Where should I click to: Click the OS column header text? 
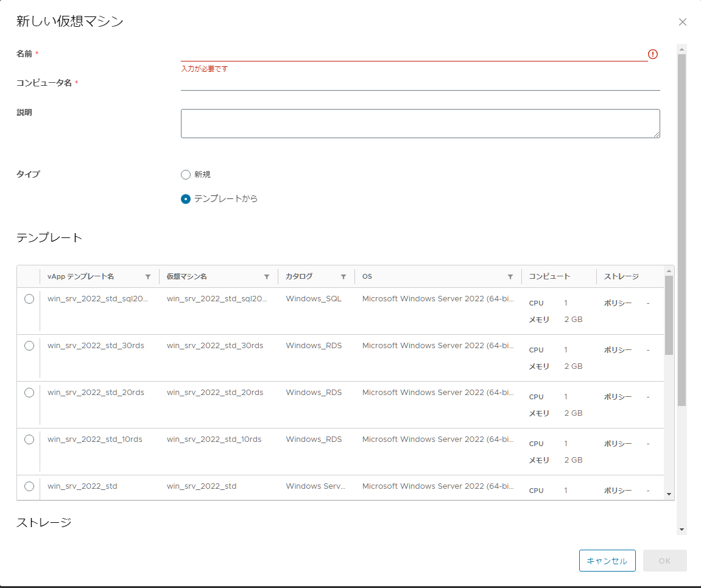[367, 276]
